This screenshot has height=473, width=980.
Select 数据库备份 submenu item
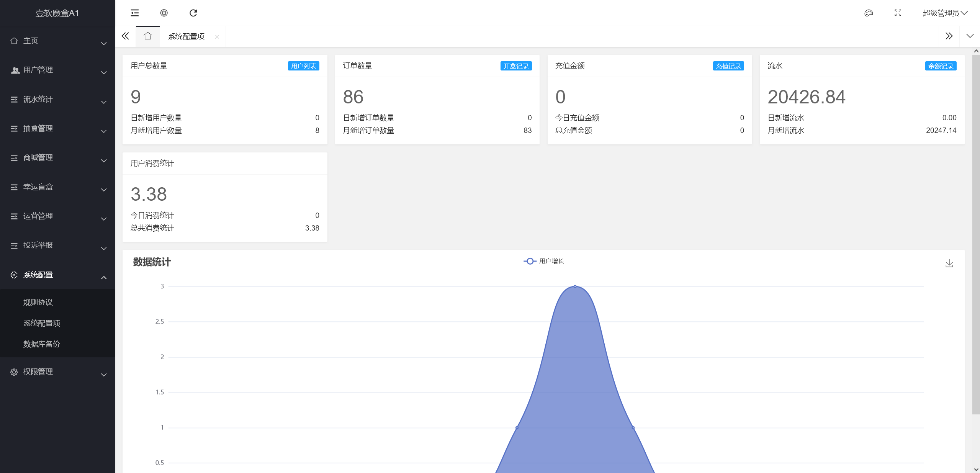pos(42,344)
